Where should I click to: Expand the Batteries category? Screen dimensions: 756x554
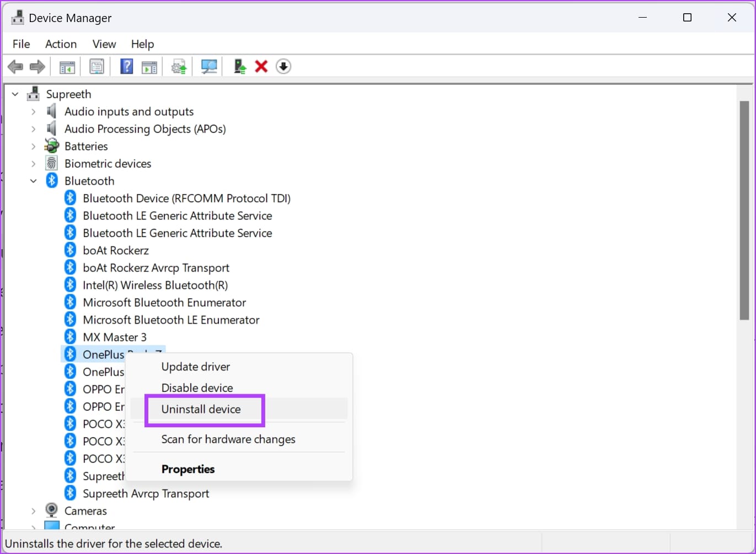34,146
